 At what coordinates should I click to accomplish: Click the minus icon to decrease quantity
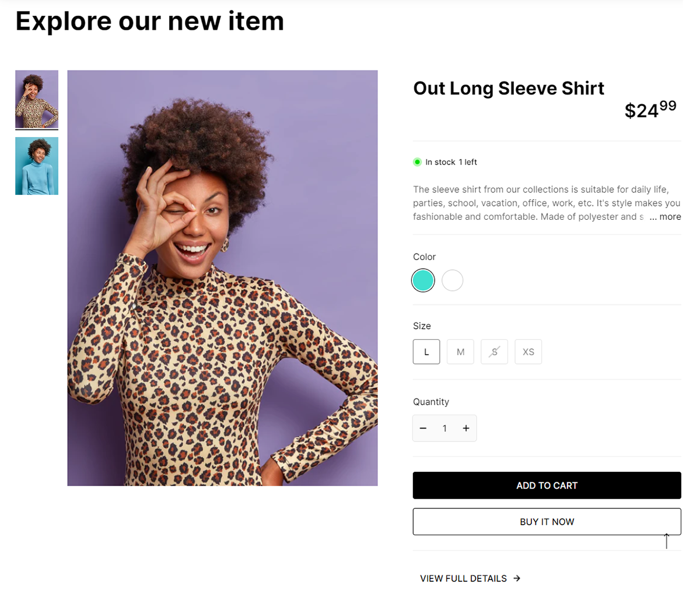pos(423,427)
